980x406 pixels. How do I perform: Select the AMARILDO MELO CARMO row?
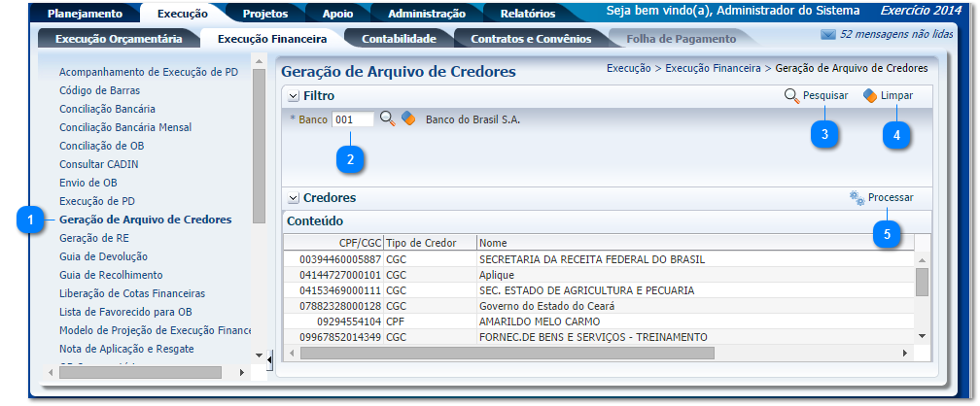tap(540, 321)
